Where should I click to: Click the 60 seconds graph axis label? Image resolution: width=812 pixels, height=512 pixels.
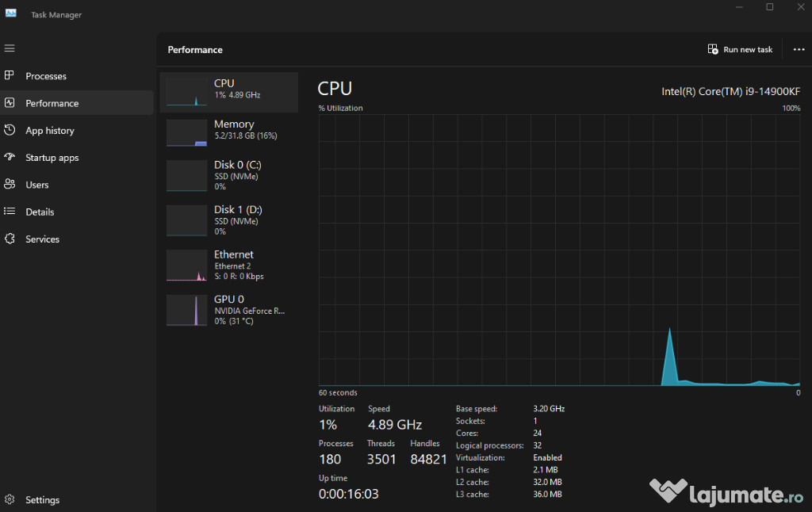[338, 393]
